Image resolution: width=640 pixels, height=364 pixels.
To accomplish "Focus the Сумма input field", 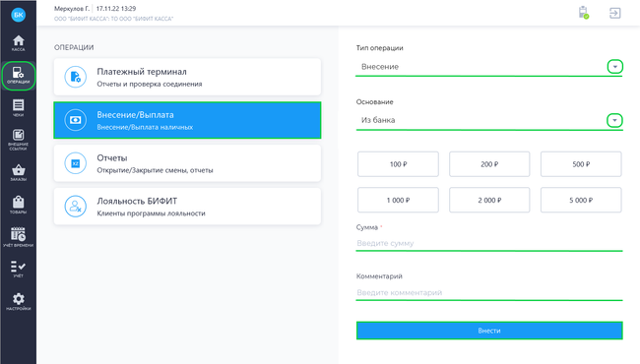I will coord(489,243).
